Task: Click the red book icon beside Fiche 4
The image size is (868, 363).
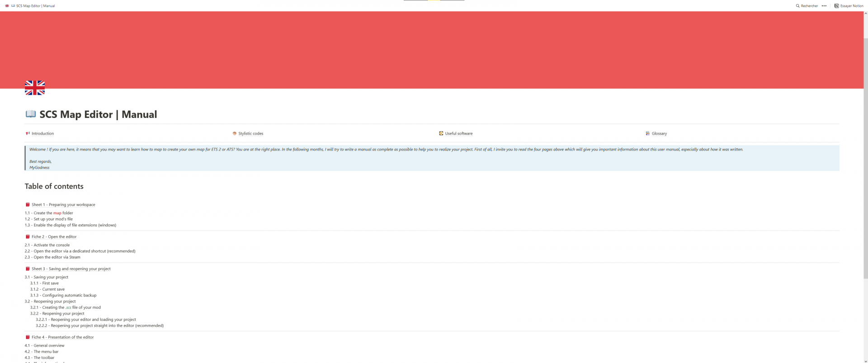Action: 28,337
